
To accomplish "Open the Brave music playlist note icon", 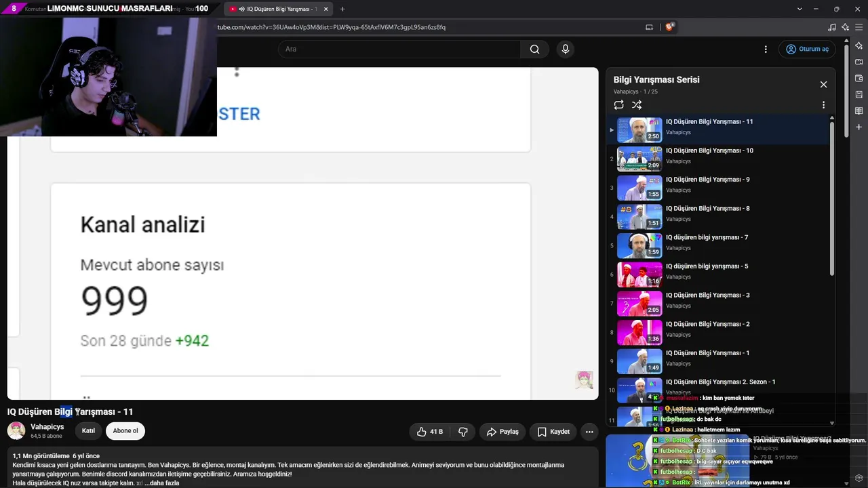I will (x=832, y=27).
